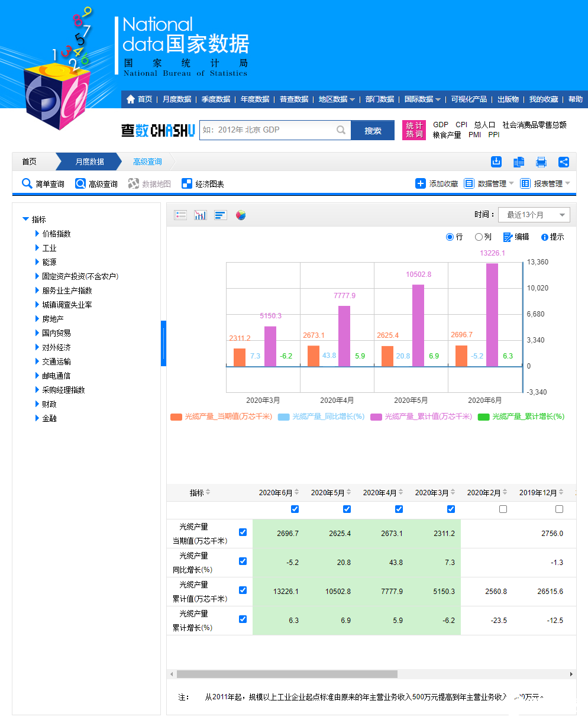Click the print icon in the toolbar

541,162
